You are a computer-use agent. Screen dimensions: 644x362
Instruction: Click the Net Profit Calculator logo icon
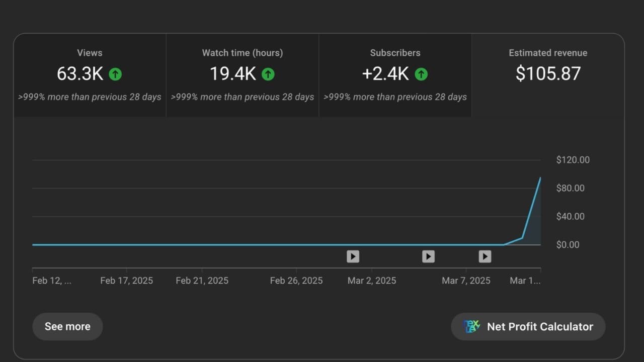point(471,326)
